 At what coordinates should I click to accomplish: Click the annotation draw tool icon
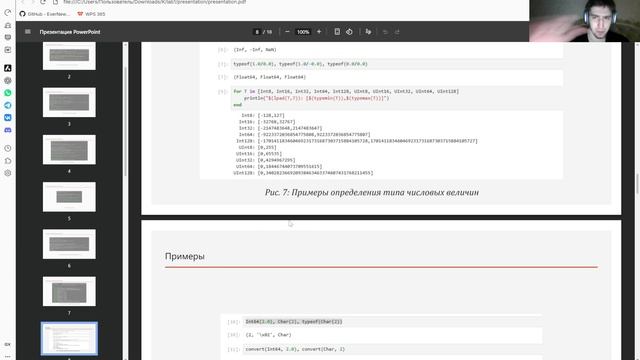point(368,31)
